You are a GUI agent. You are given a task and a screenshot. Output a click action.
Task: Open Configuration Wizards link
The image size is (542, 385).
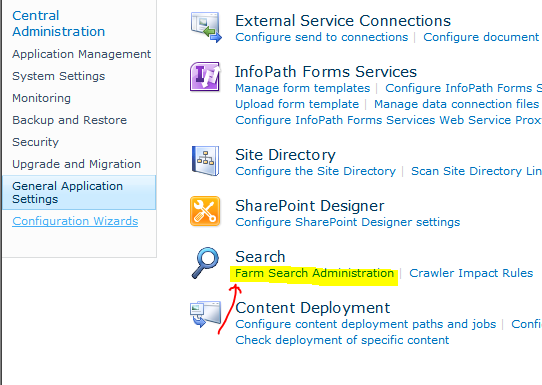point(75,221)
